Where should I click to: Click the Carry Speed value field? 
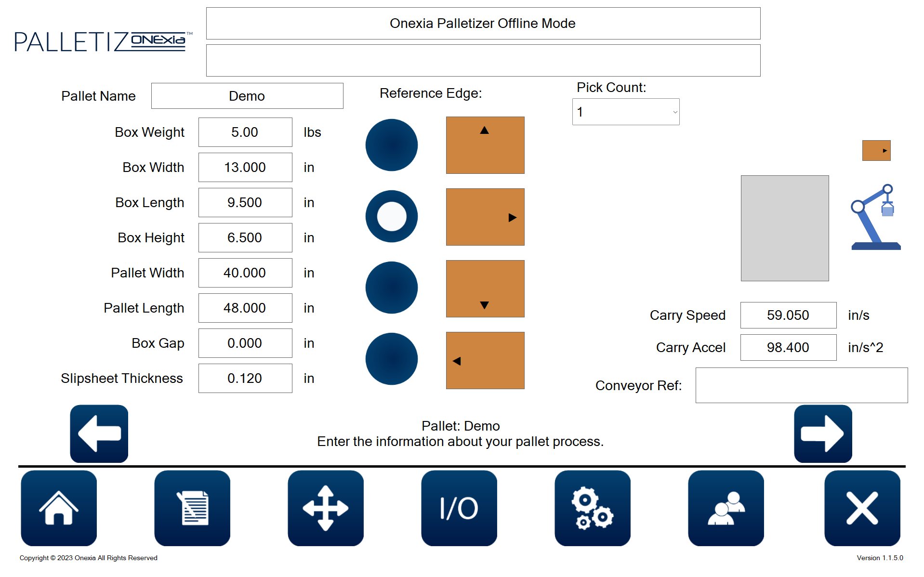pyautogui.click(x=788, y=315)
